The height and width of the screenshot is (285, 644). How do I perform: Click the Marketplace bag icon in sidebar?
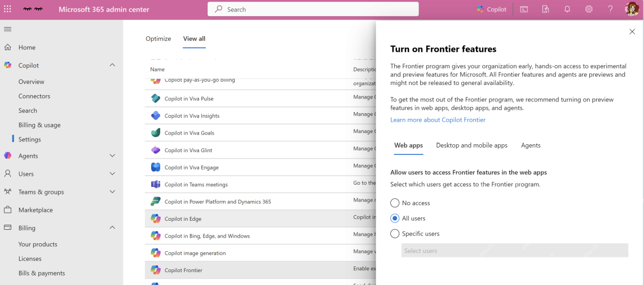[x=7, y=210]
